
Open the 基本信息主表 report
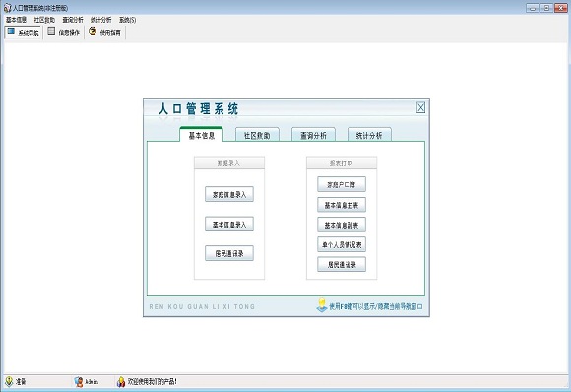tap(342, 205)
